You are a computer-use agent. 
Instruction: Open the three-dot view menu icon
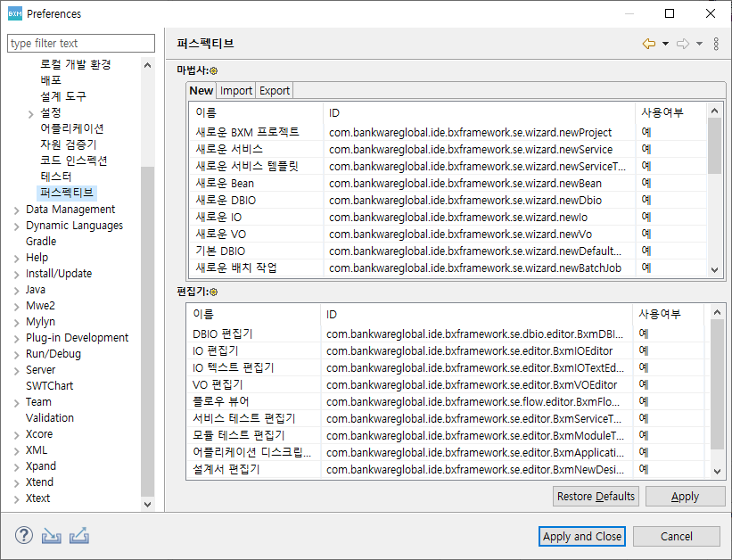pyautogui.click(x=716, y=44)
